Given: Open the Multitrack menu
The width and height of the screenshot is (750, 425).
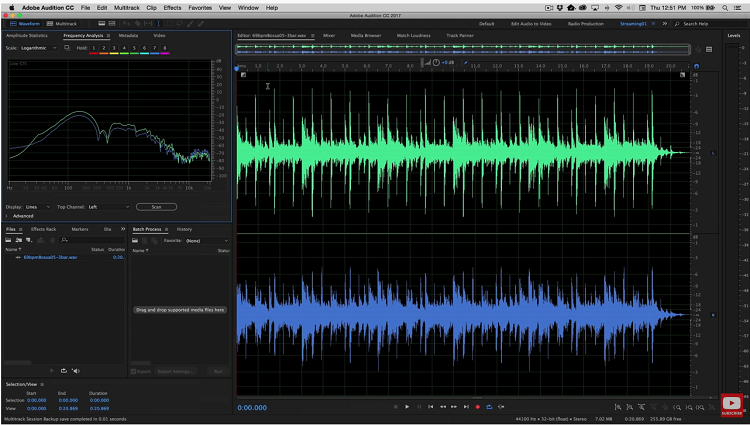Looking at the screenshot, I should pyautogui.click(x=127, y=8).
